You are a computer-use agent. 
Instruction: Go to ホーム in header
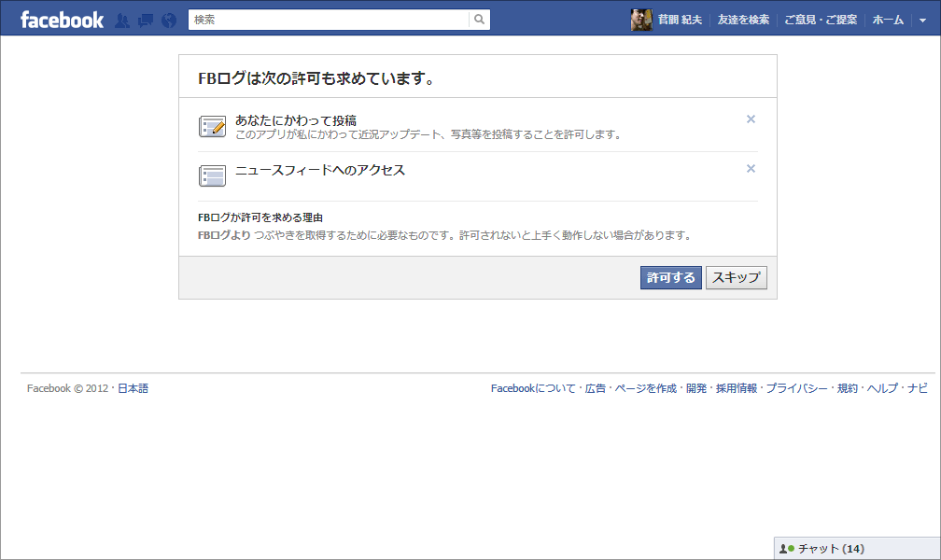pos(888,20)
